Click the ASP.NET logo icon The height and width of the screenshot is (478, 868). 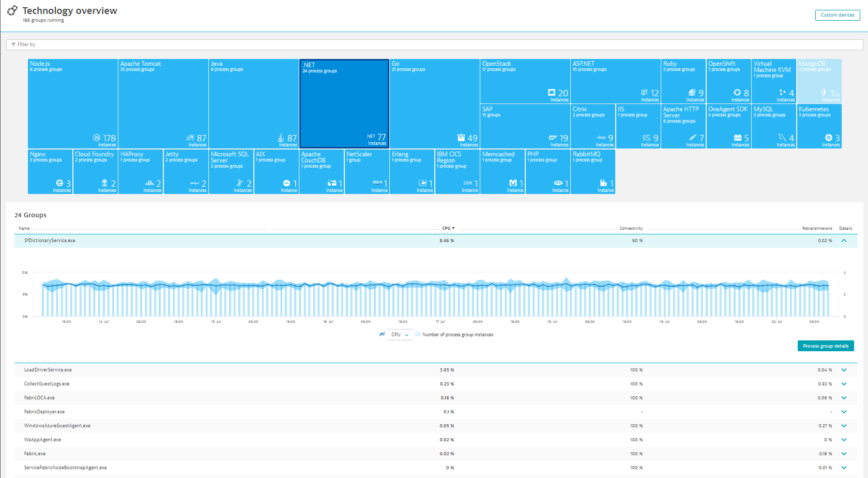pyautogui.click(x=644, y=93)
